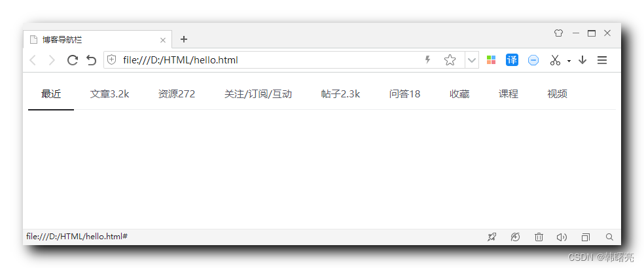Expand the scissors tool dropdown arrow
The height and width of the screenshot is (268, 644).
coord(569,61)
